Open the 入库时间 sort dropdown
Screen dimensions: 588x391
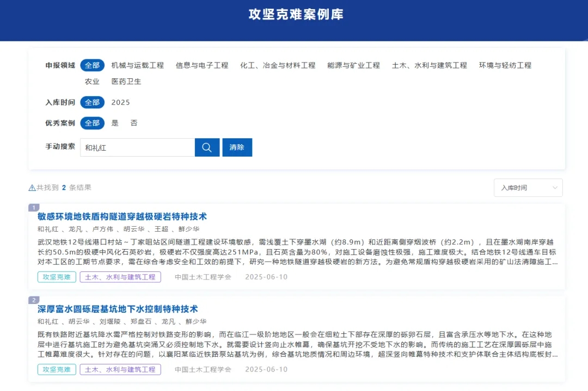click(x=528, y=188)
